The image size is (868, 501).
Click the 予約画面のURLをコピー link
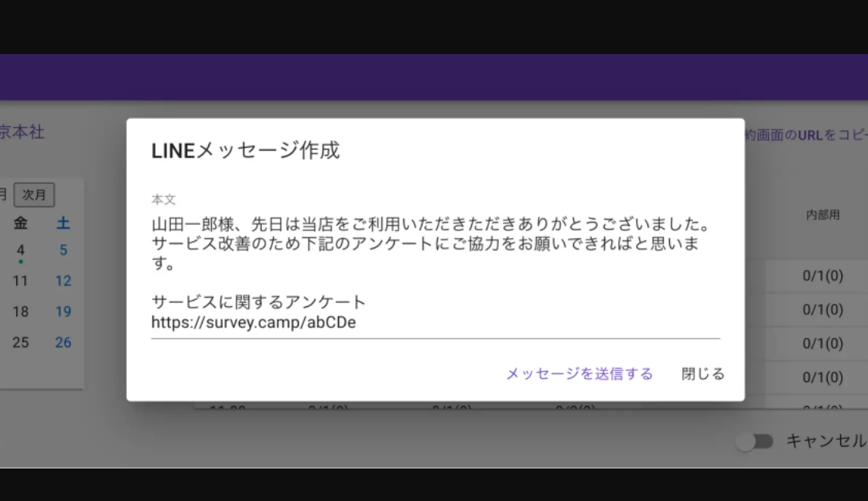point(805,135)
